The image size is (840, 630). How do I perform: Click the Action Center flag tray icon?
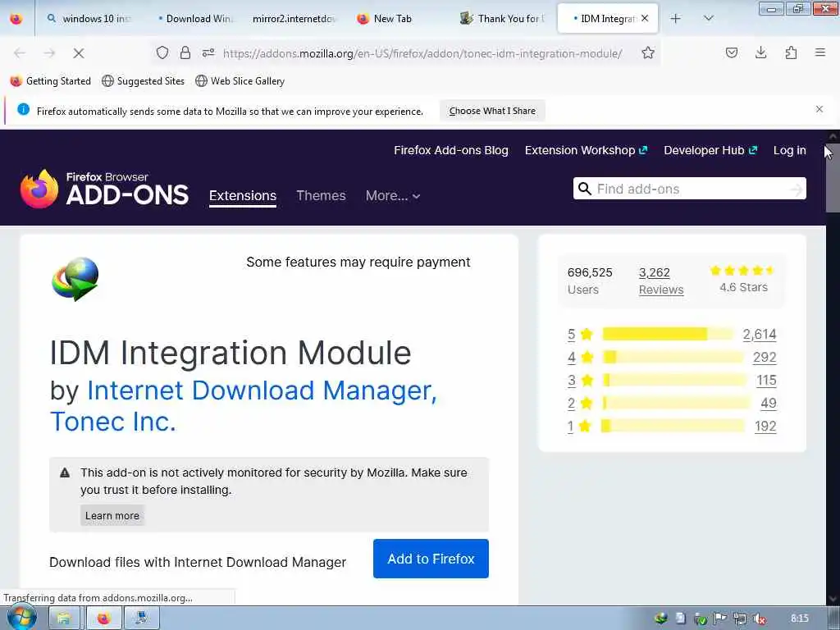point(720,619)
